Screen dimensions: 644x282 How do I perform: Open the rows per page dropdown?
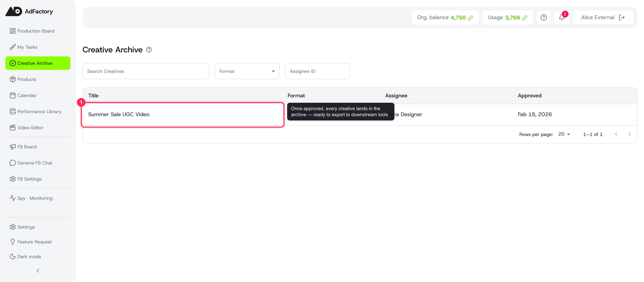coord(564,134)
